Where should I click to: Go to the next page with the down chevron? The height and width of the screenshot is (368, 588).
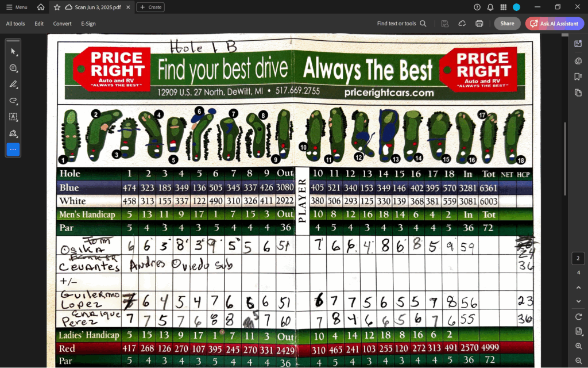[x=578, y=301]
